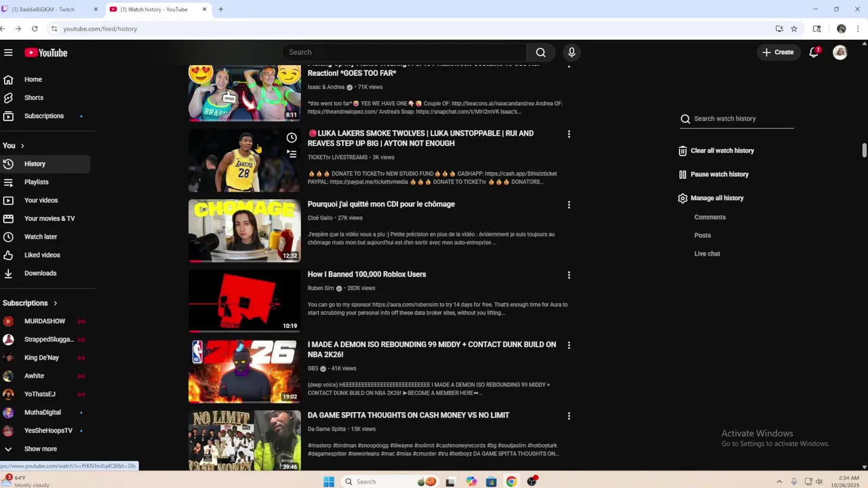Open the notifications bell
The height and width of the screenshot is (488, 868).
(x=814, y=52)
